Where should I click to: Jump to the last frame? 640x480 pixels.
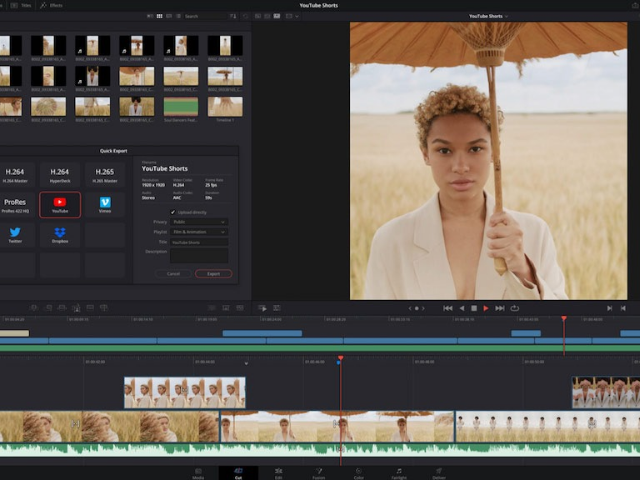point(500,308)
